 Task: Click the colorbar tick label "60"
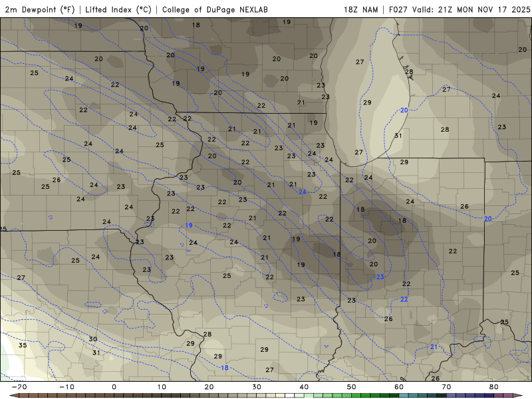pyautogui.click(x=399, y=387)
